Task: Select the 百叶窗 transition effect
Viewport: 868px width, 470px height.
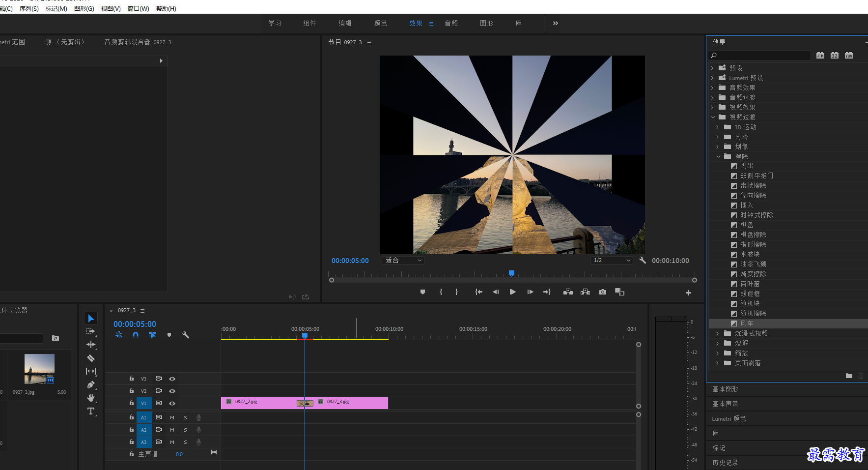Action: point(750,284)
